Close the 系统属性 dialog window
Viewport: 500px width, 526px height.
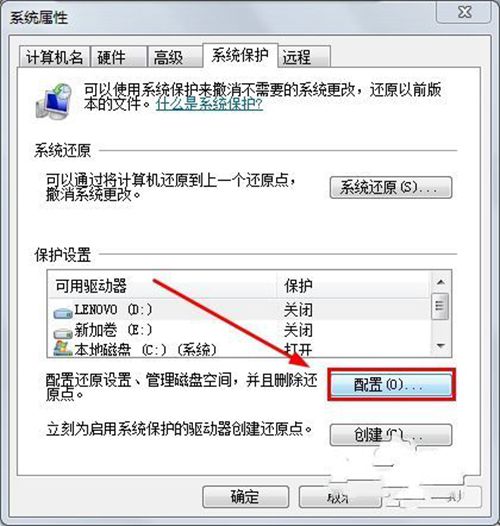pyautogui.click(x=465, y=12)
